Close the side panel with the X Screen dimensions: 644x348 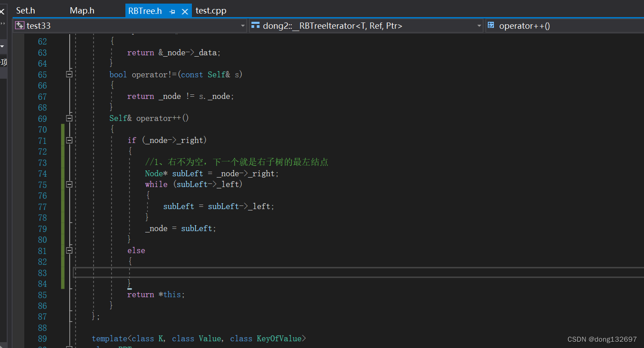click(2, 12)
